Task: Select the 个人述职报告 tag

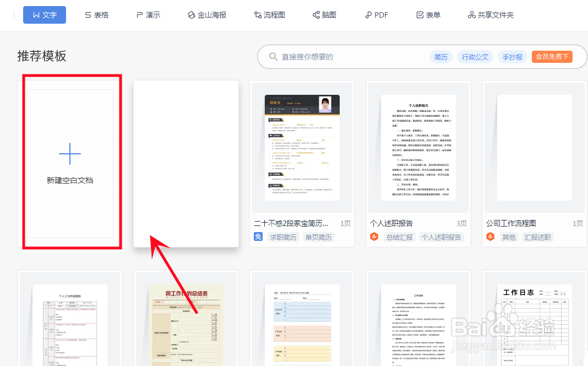Action: [442, 237]
